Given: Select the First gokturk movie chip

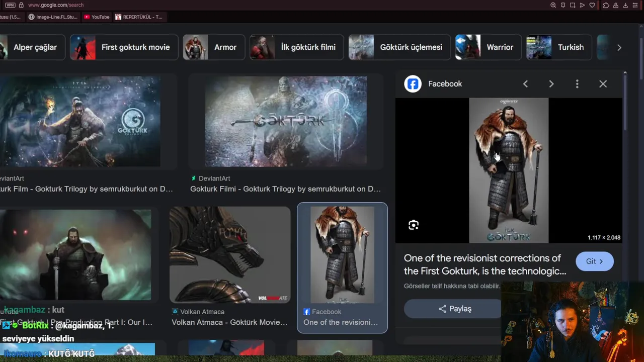Looking at the screenshot, I should click(124, 47).
